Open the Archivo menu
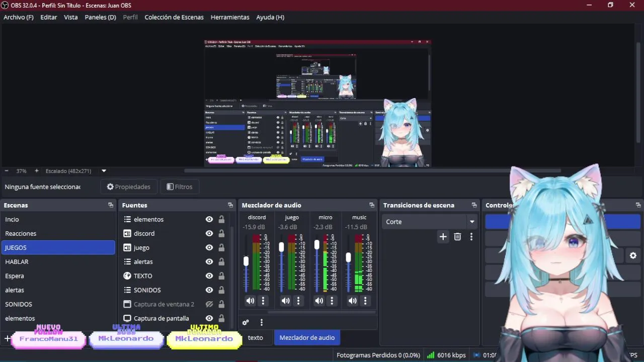 [x=19, y=17]
